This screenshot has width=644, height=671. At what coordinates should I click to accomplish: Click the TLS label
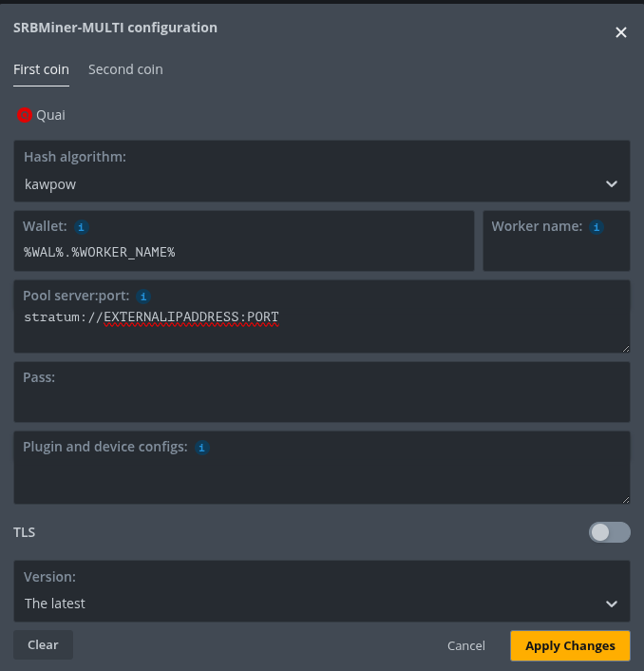click(25, 532)
